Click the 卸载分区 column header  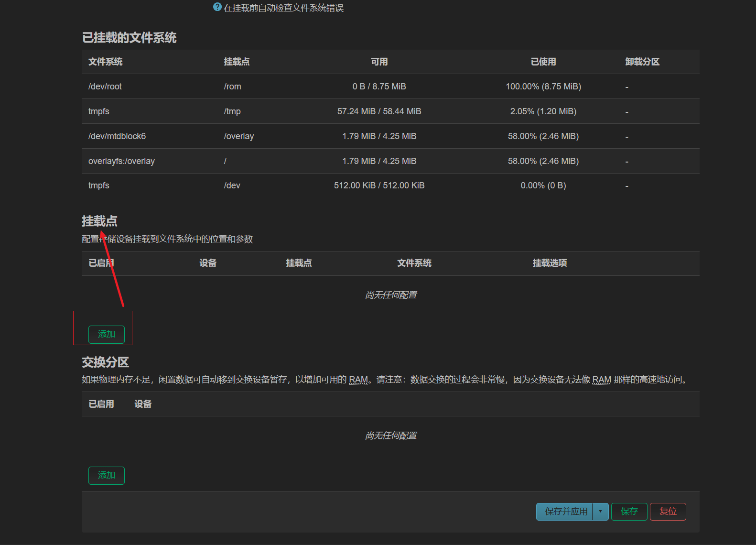[x=642, y=62]
